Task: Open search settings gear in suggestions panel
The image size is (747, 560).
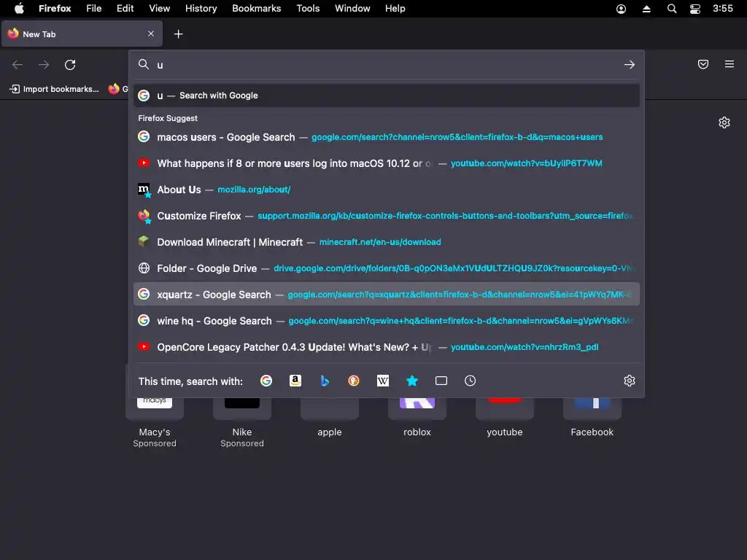Action: (x=630, y=381)
